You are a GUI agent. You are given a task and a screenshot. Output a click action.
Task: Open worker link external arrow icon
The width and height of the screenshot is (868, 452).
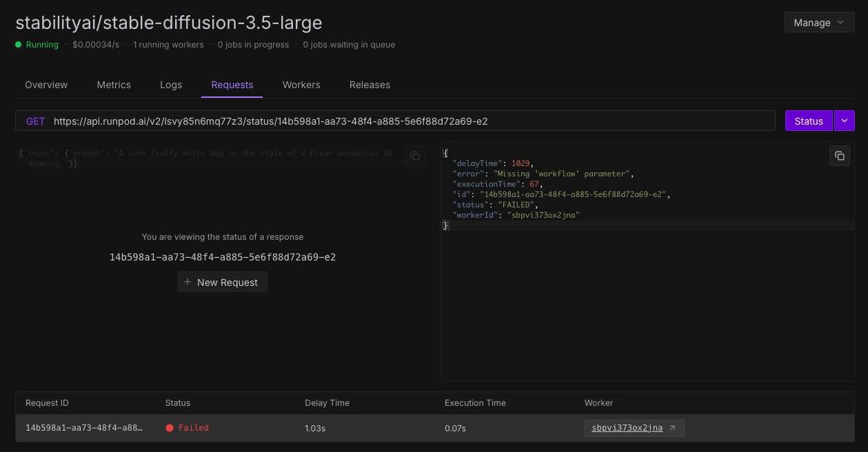[x=672, y=428]
